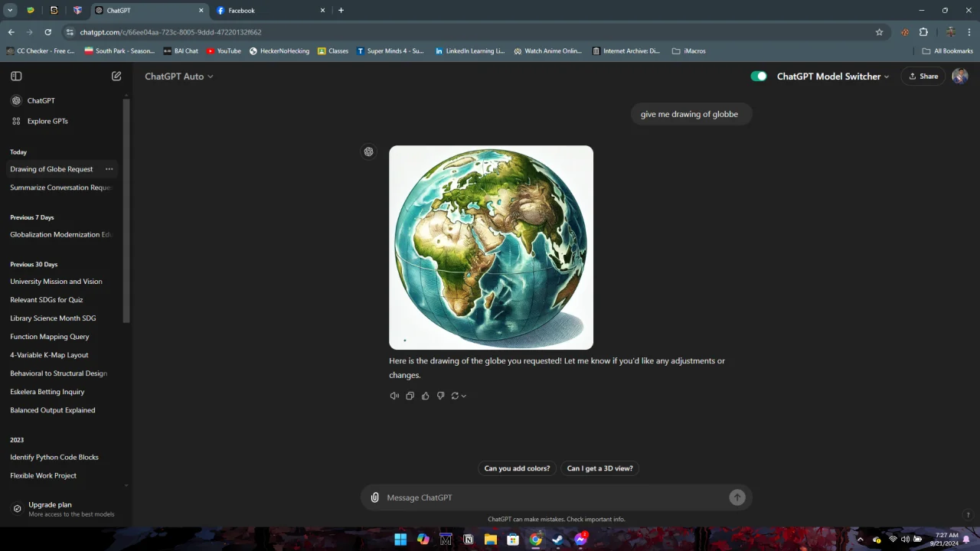Open File Explorer from the taskbar
Viewport: 980px width, 551px height.
point(491,540)
